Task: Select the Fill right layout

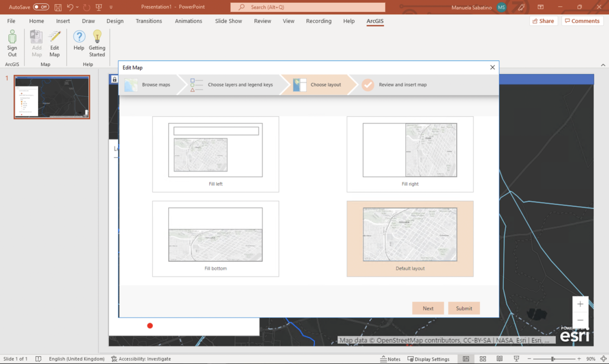Action: [x=410, y=154]
